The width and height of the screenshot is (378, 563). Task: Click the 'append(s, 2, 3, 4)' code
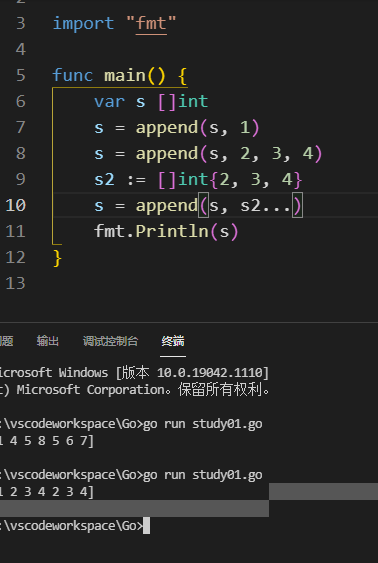coord(229,154)
